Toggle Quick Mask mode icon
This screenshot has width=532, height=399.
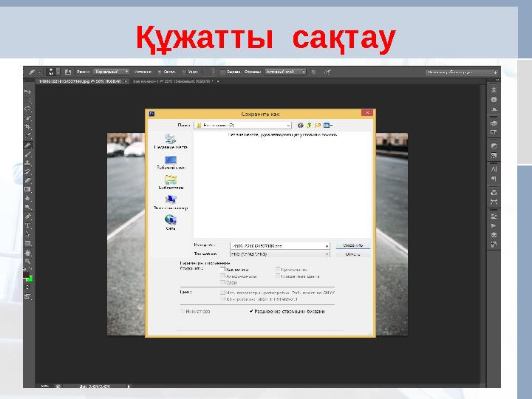(x=27, y=287)
